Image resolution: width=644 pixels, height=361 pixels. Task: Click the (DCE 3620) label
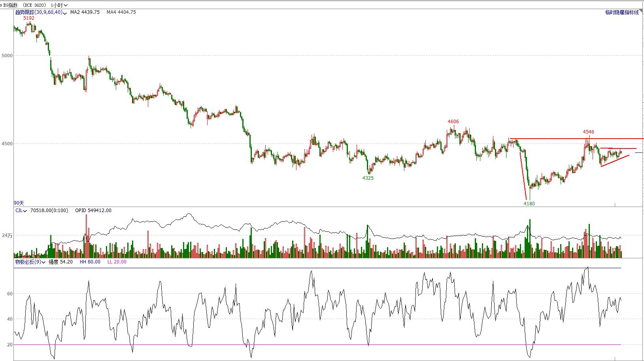34,5
